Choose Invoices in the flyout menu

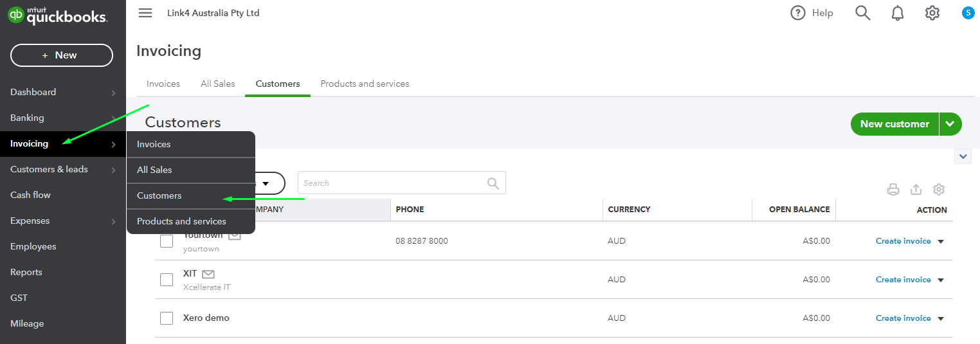click(x=191, y=144)
